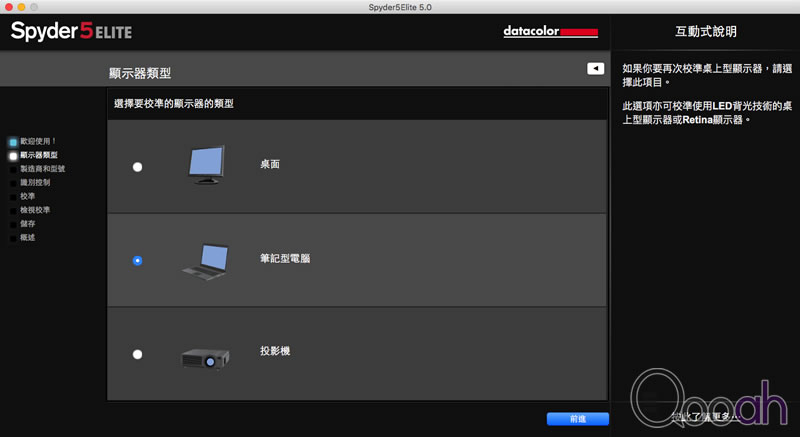800x437 pixels.
Task: Open the 製造商和型號 step in sidebar
Action: tap(42, 169)
